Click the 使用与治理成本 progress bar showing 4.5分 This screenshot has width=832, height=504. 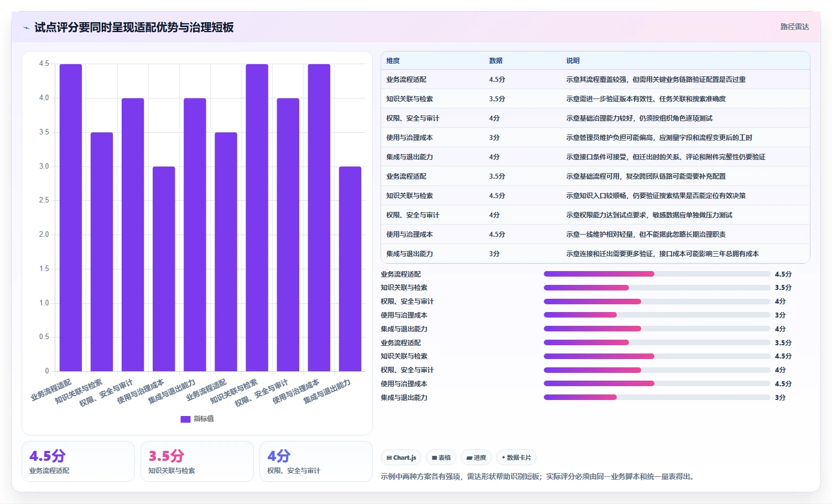657,383
